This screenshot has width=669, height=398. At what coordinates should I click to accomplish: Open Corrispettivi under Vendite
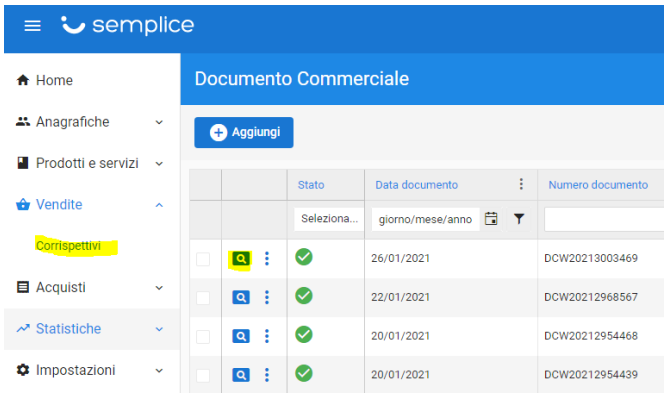point(68,246)
